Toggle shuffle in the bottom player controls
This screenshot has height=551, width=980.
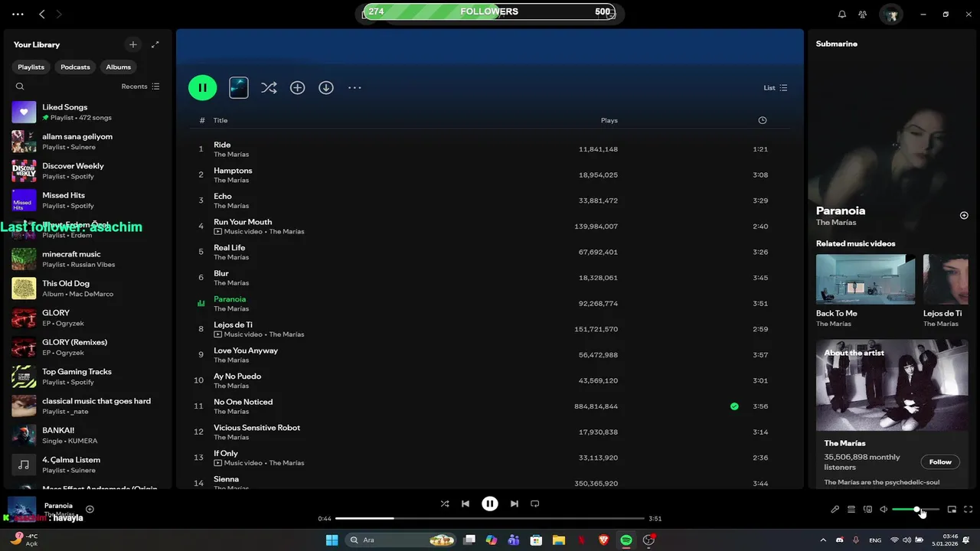click(x=445, y=504)
